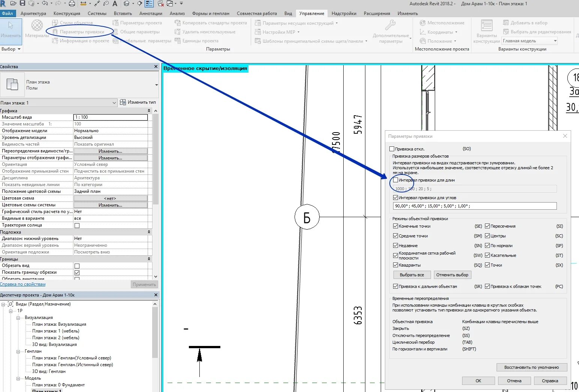Screen dimensions: 579x392
Task: Open Параметры несущих конструкций dropdown
Action: pos(296,23)
